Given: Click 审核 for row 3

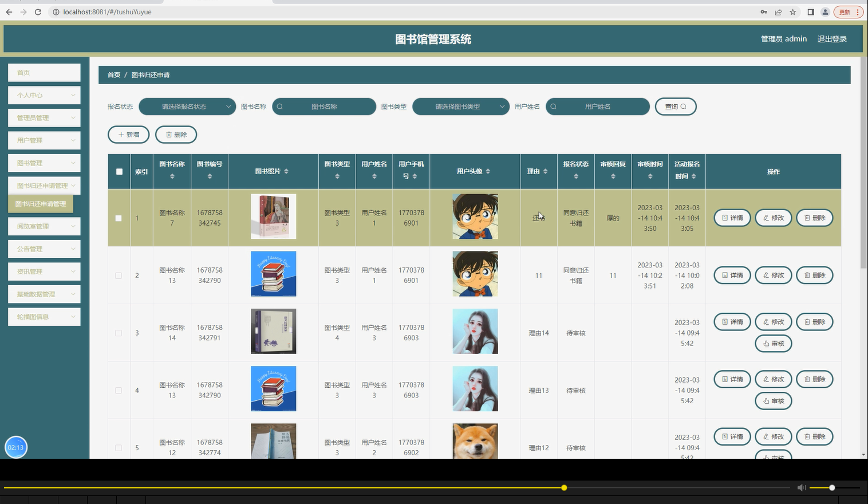Looking at the screenshot, I should point(774,344).
